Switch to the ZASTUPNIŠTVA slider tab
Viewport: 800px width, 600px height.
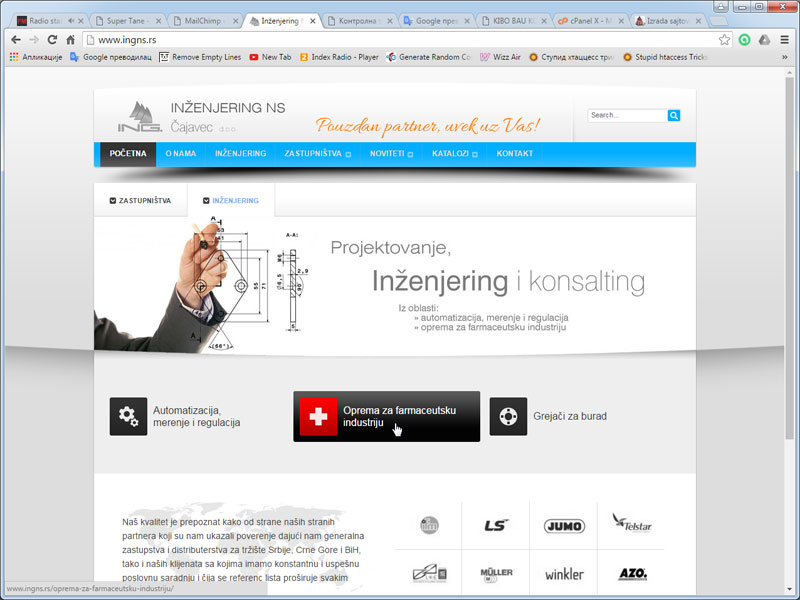point(141,201)
